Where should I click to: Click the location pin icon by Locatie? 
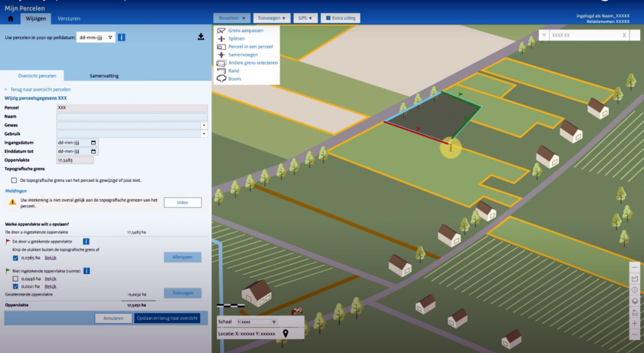coord(286,334)
